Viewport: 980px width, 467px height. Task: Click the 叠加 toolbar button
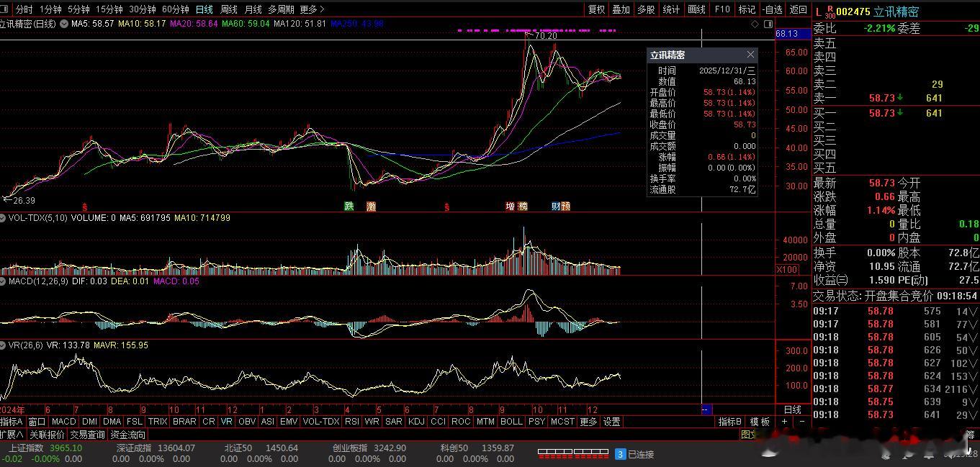[621, 9]
